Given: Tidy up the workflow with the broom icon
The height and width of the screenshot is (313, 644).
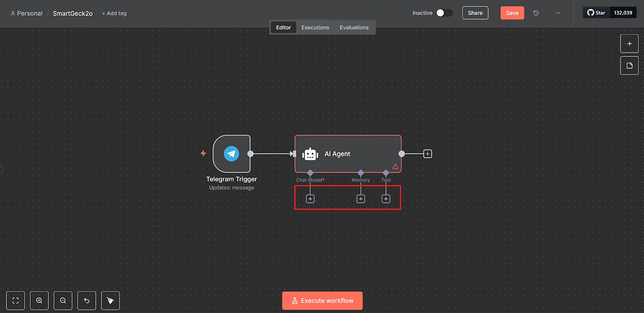Looking at the screenshot, I should [110, 300].
